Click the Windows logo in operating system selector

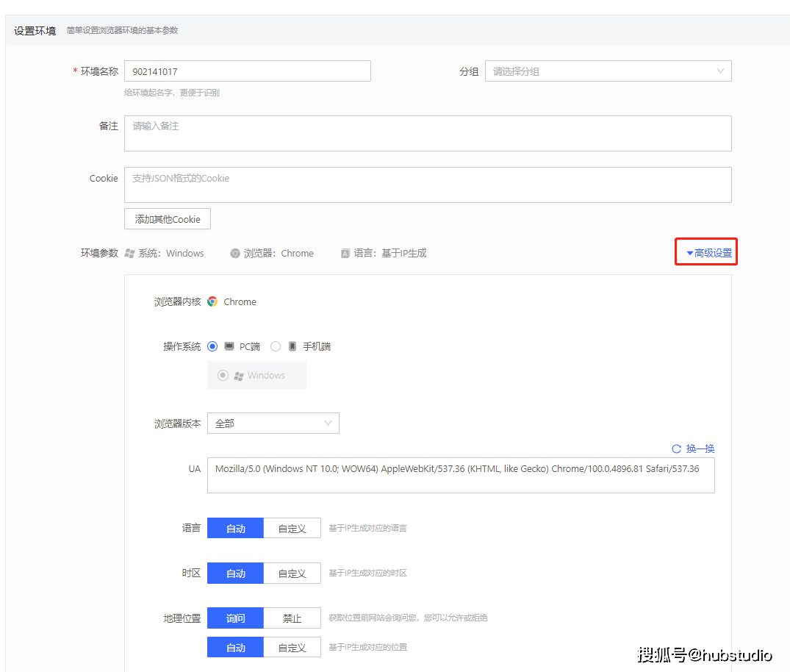pos(239,375)
